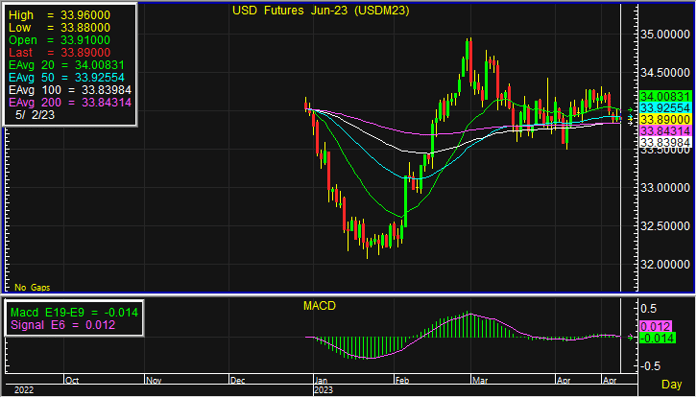The width and height of the screenshot is (697, 398).
Task: Click the Macd E19-E9 = -0.014 legend
Action: (74, 313)
